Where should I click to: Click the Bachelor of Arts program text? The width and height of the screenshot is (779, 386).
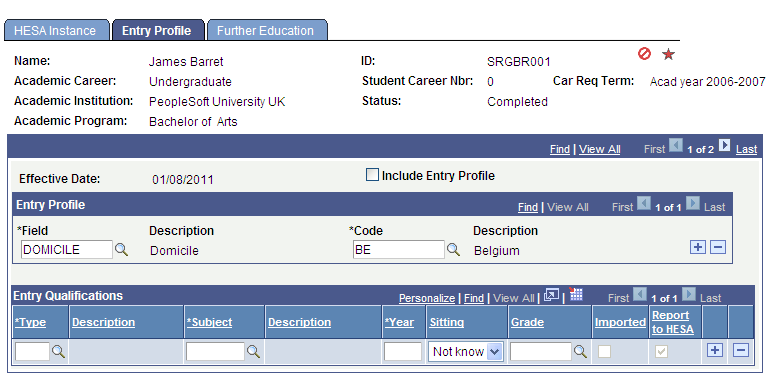pos(193,122)
